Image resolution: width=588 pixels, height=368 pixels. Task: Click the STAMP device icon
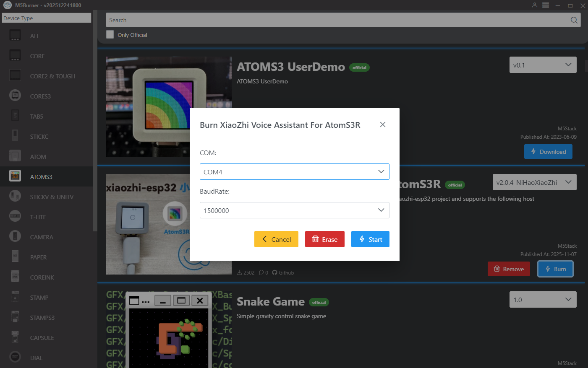point(15,297)
